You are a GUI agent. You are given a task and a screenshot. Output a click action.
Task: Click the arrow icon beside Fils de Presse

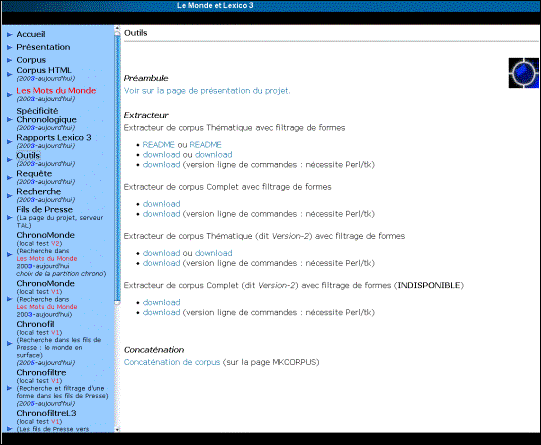10,217
